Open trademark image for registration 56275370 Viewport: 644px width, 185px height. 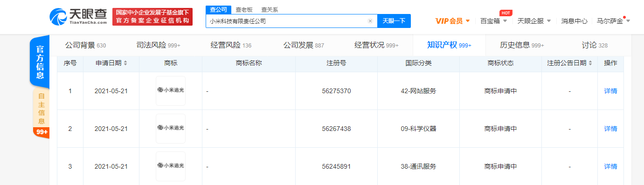[x=171, y=91]
